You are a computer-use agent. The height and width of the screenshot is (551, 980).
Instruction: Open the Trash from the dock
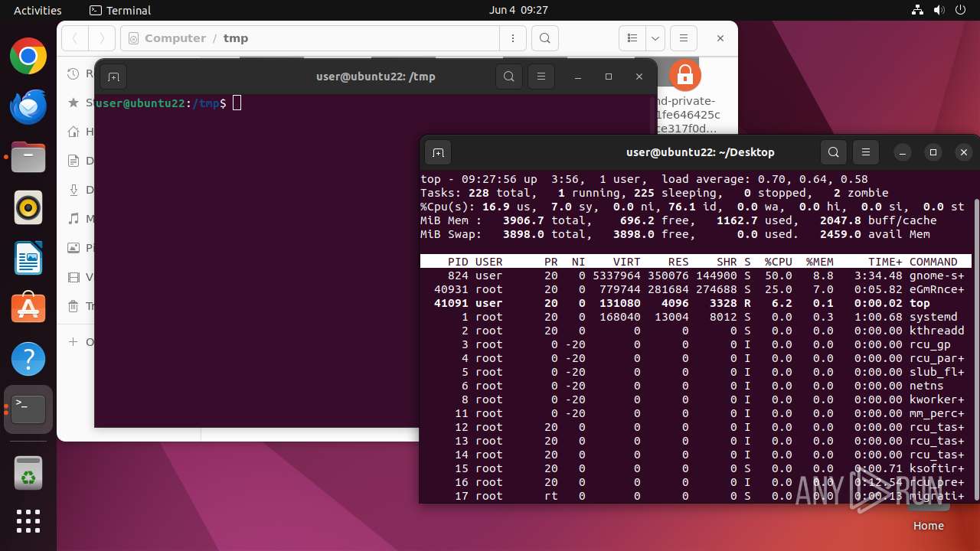coord(28,472)
